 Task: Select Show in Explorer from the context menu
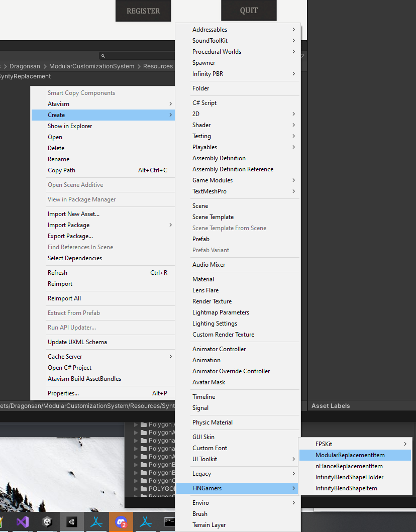70,126
